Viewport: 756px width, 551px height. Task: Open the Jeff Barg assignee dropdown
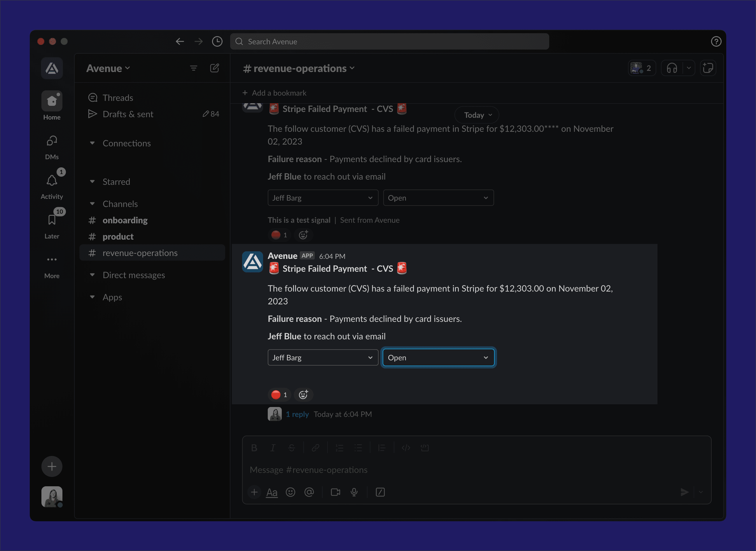323,357
